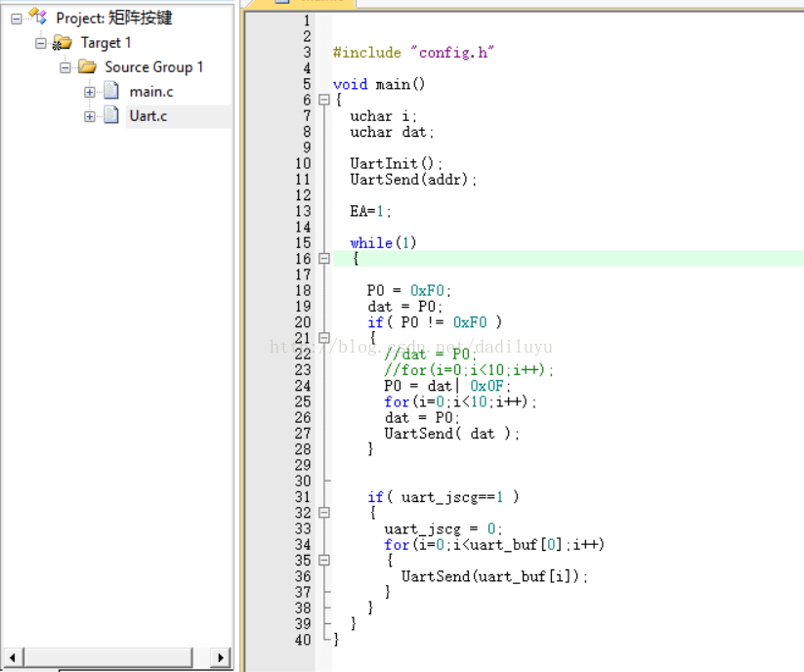Select Target 1 in project tree
The image size is (804, 672).
pos(106,43)
